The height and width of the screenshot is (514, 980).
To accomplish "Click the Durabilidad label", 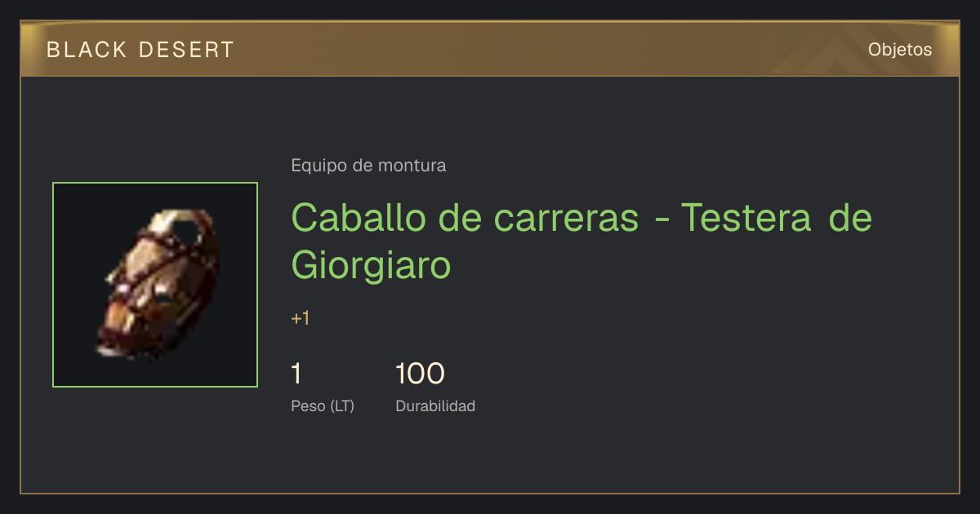I will pos(435,405).
